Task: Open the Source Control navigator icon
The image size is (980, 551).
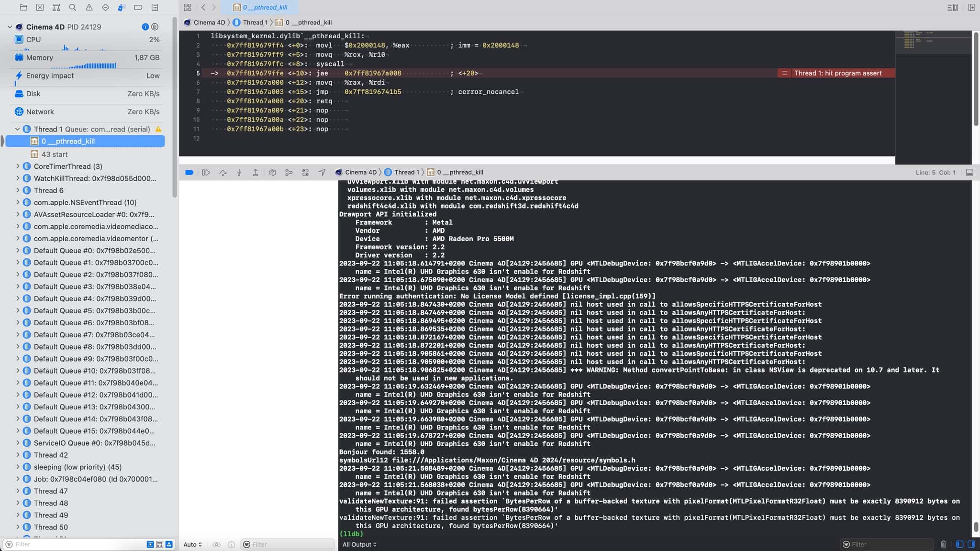Action: click(x=40, y=7)
